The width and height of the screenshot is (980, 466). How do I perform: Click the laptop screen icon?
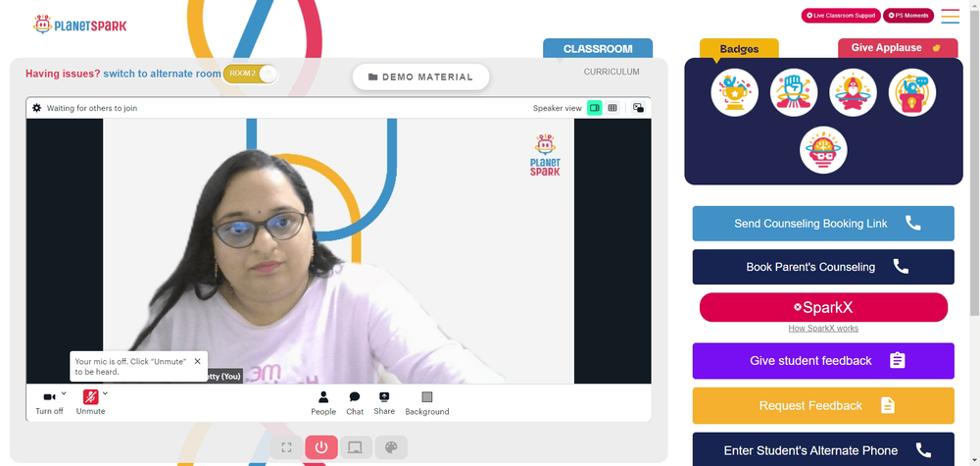(x=356, y=447)
